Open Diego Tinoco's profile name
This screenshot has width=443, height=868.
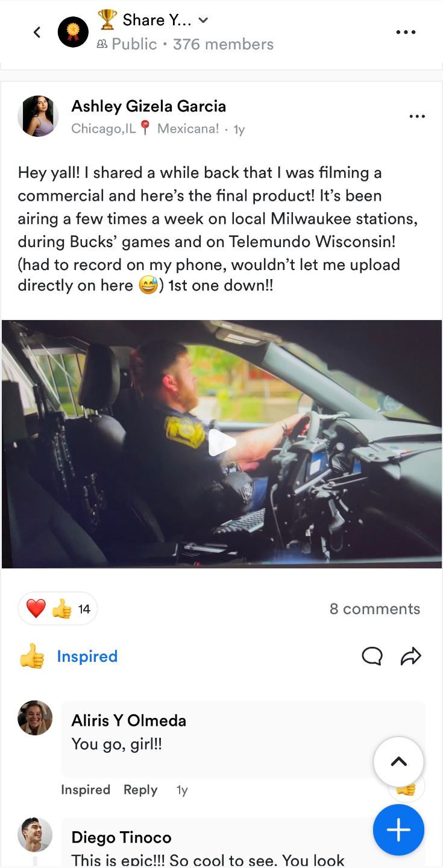[121, 837]
